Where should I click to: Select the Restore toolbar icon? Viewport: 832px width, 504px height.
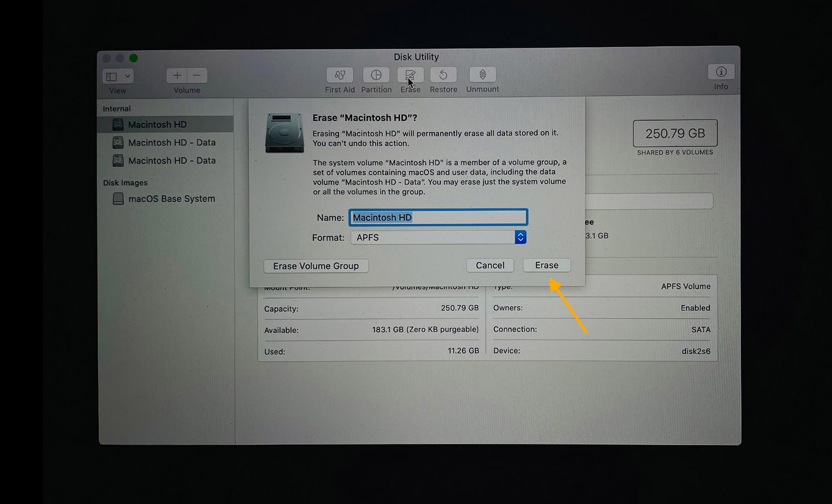[443, 75]
